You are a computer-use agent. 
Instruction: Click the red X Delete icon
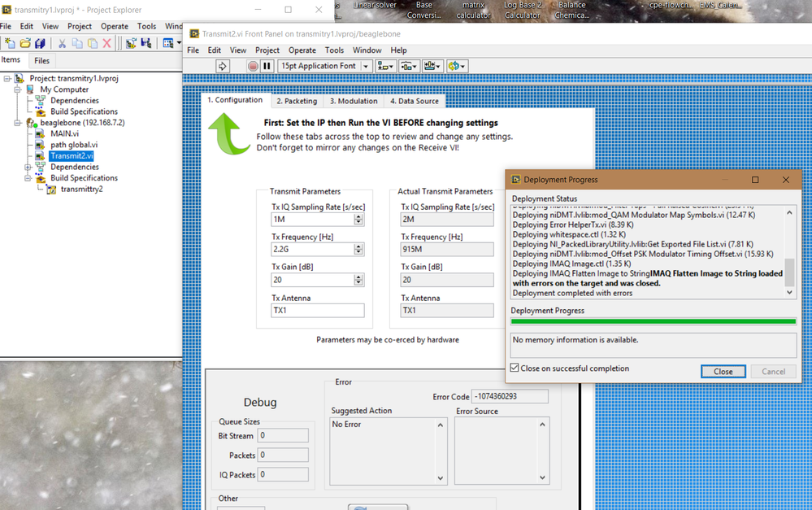tap(106, 43)
